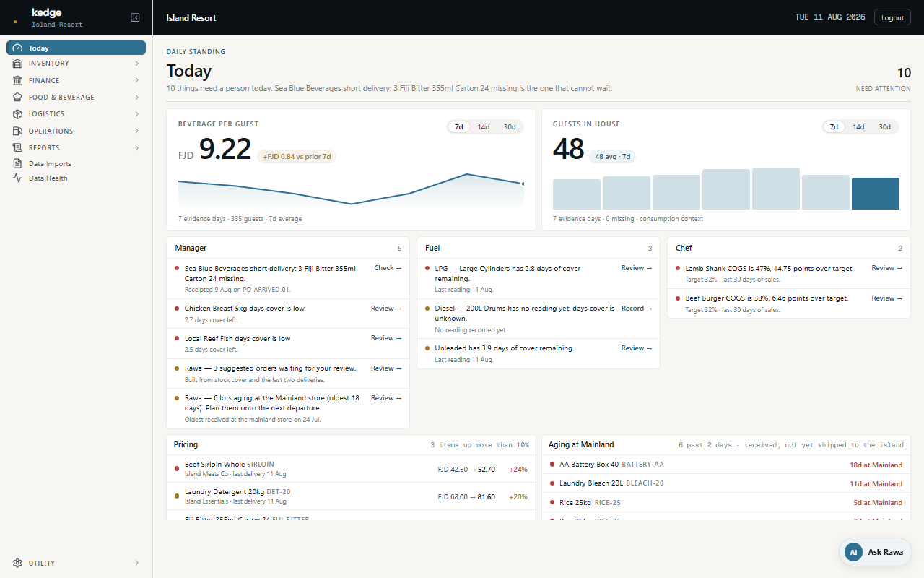924x578 pixels.
Task: Open the Today page in sidebar
Action: pos(77,48)
